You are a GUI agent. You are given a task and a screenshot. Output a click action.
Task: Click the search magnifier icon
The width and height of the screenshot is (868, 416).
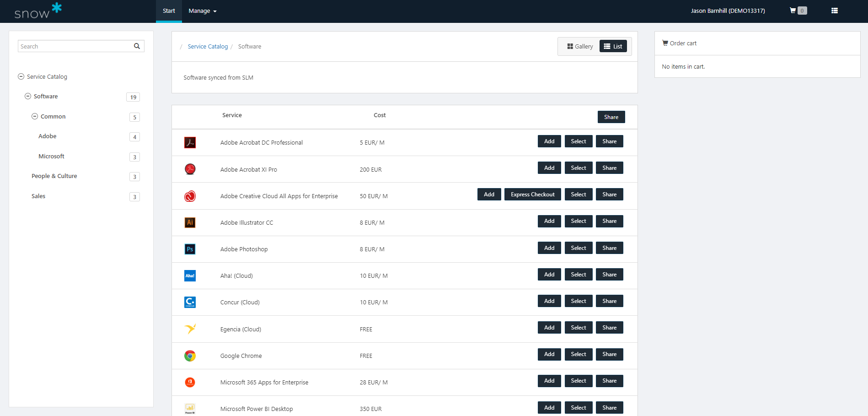coord(137,46)
